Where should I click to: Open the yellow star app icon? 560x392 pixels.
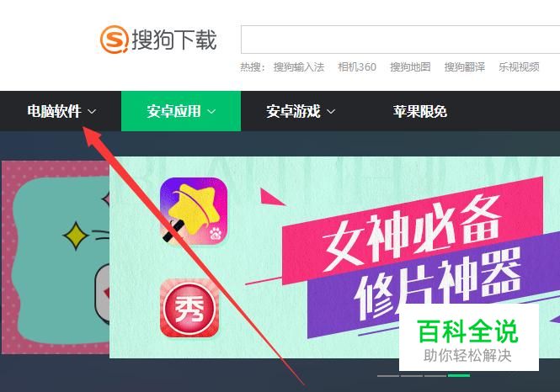pyautogui.click(x=194, y=211)
